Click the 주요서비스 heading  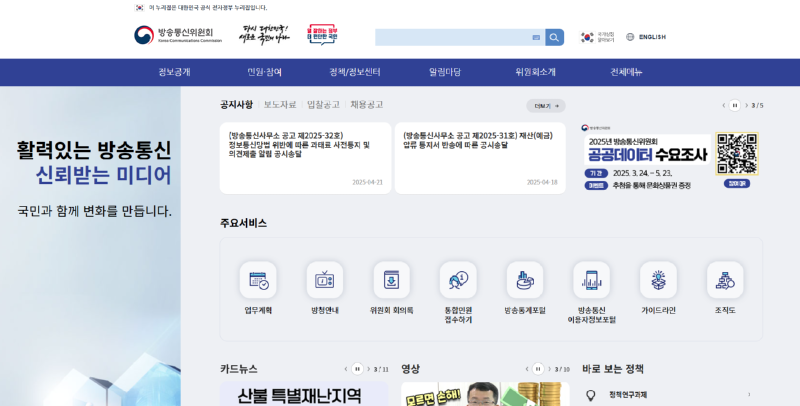click(243, 223)
